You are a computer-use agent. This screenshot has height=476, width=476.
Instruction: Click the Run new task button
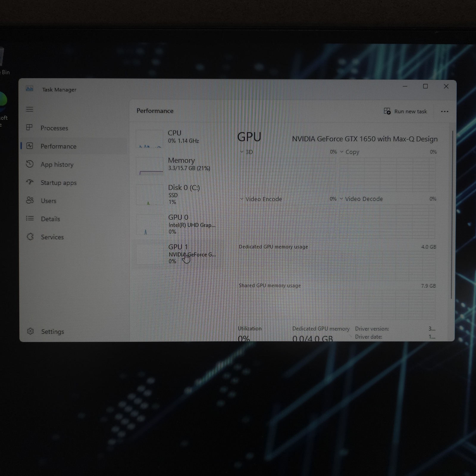tap(405, 111)
